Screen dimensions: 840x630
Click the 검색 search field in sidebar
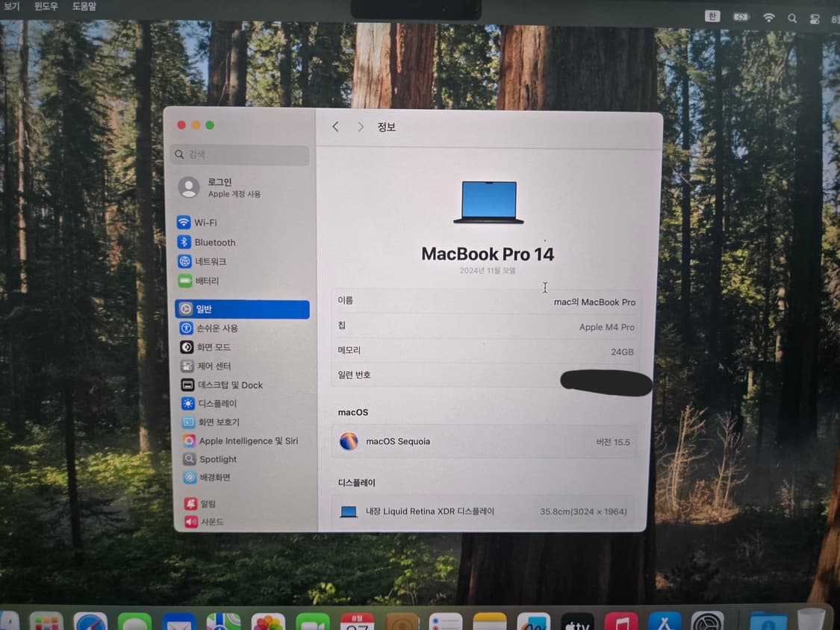[x=240, y=155]
